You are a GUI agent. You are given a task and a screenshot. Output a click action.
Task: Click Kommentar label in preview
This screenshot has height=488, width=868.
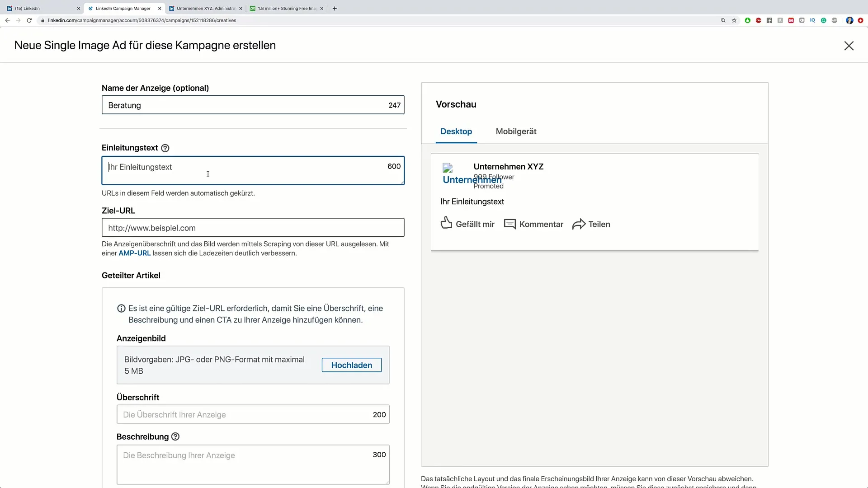(x=541, y=225)
